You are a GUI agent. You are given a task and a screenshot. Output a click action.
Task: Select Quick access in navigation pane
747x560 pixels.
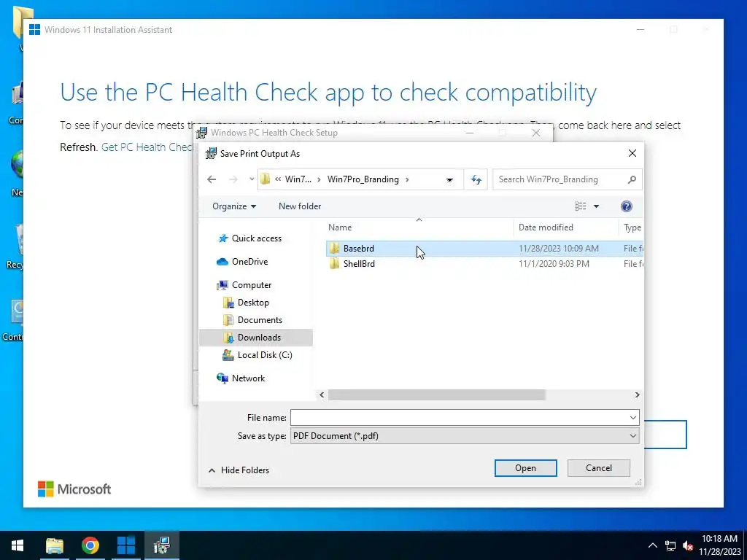256,238
